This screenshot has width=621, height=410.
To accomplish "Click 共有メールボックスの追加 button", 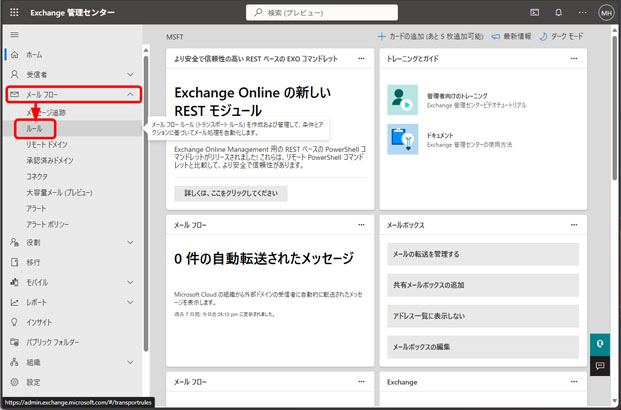I will point(483,285).
